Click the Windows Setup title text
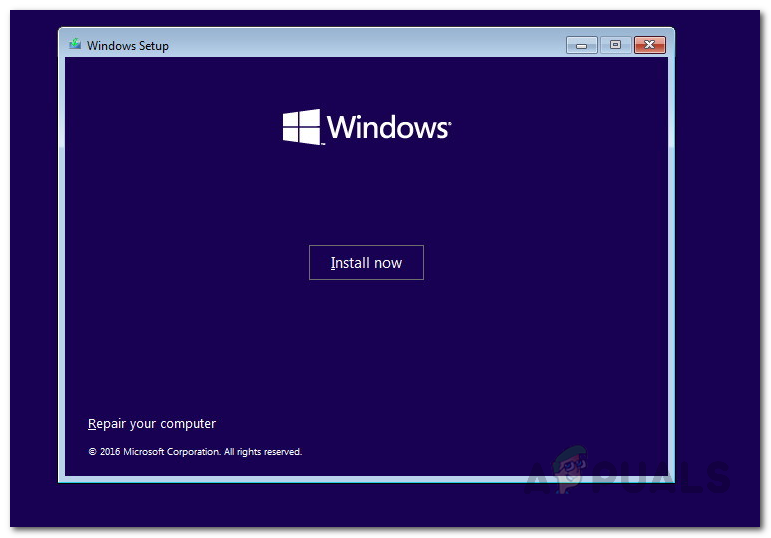The height and width of the screenshot is (538, 771). point(128,46)
